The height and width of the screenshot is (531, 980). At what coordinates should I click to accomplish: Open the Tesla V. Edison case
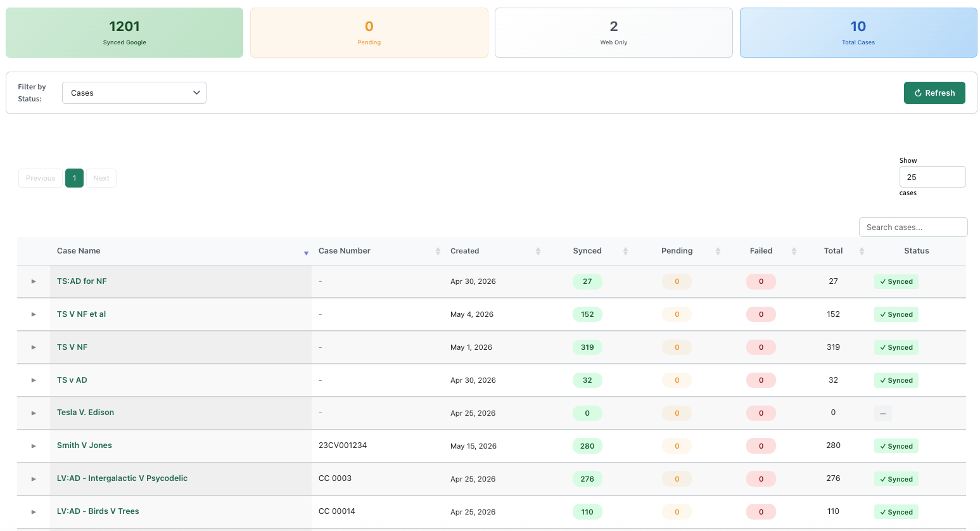[86, 413]
